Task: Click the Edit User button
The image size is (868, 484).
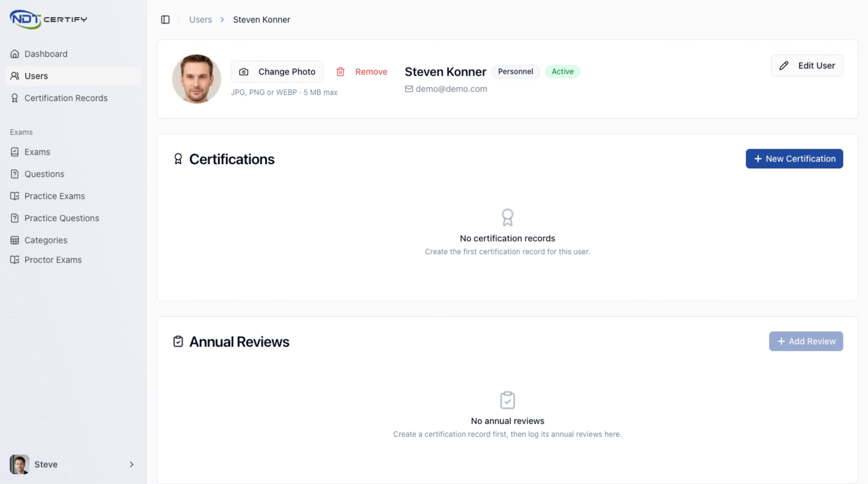Action: click(807, 66)
